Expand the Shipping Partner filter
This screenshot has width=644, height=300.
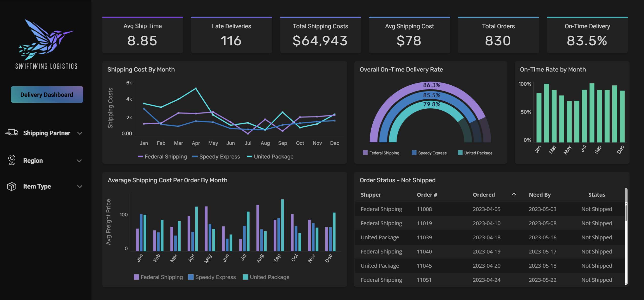[x=80, y=133]
